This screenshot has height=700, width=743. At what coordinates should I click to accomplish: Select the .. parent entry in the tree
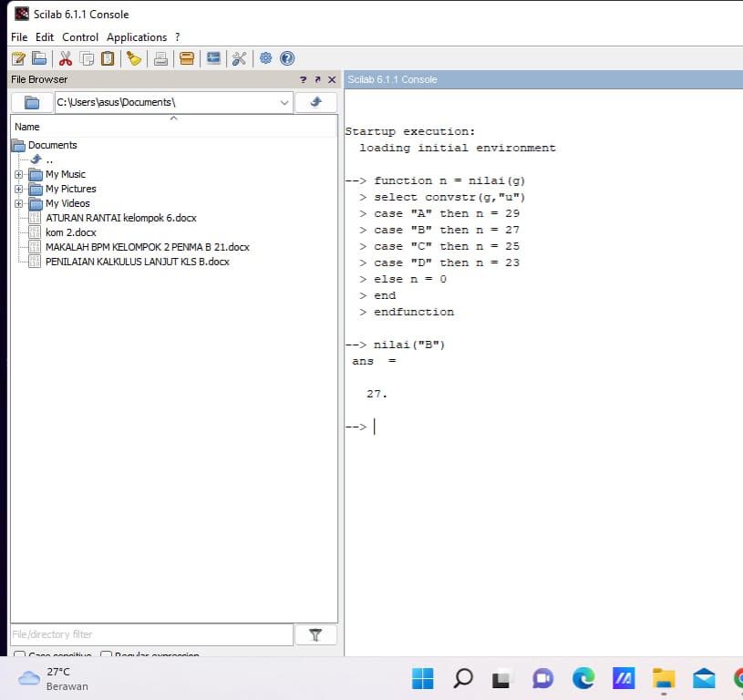42,160
